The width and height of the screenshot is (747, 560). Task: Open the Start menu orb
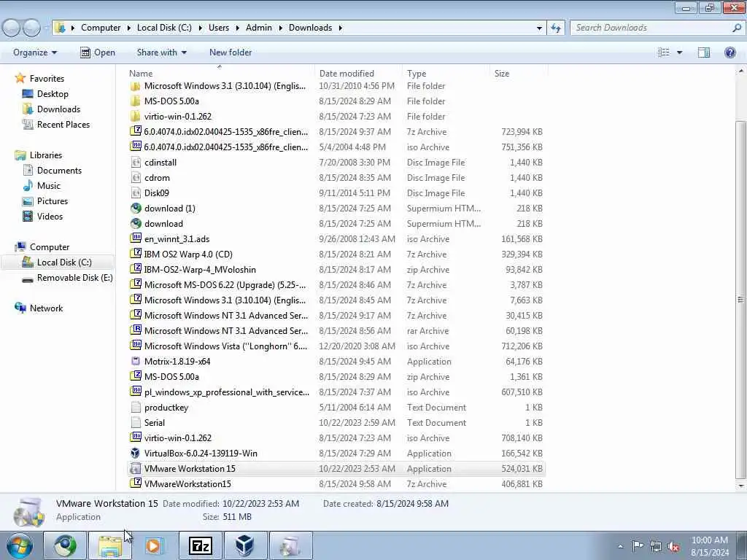click(x=19, y=545)
